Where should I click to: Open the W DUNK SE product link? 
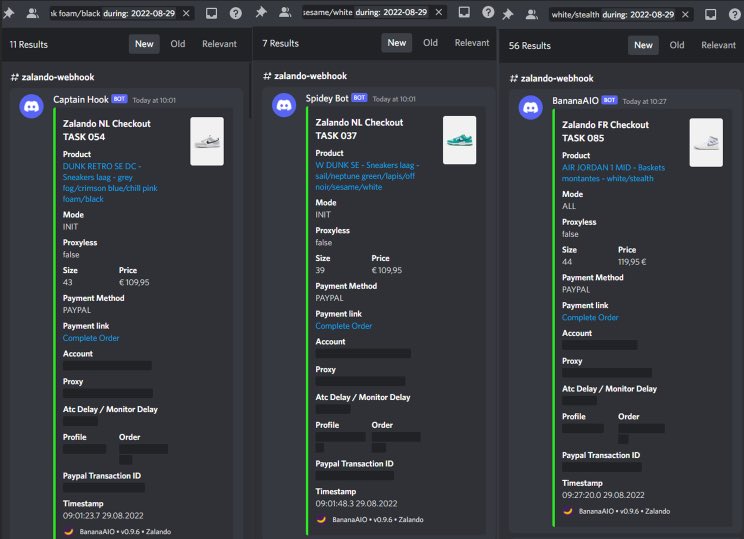(x=367, y=176)
